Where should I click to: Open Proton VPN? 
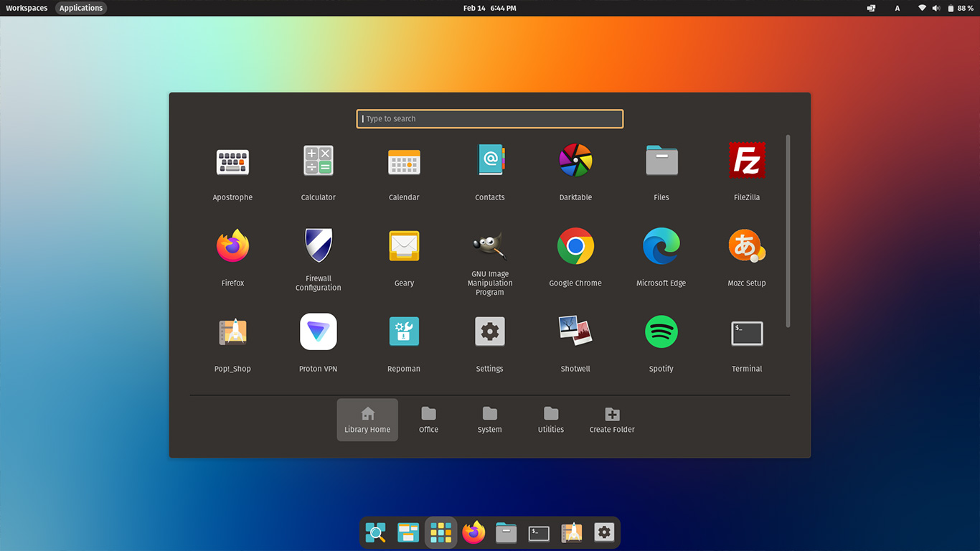tap(318, 342)
